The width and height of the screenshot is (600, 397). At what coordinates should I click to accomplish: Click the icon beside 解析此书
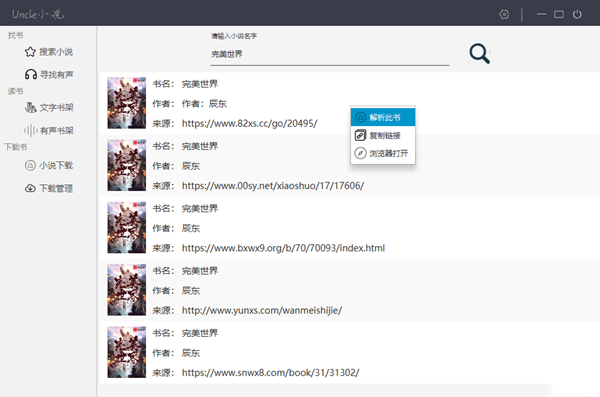360,117
